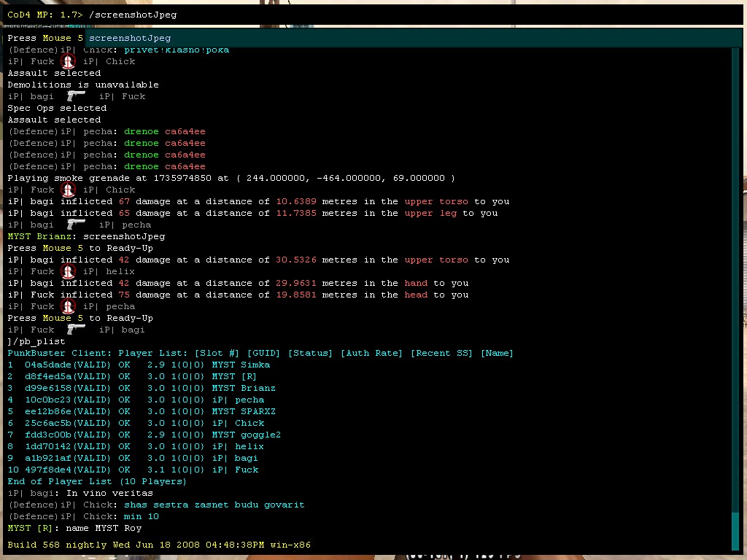Select player row 3 MYST Brianz
The height and width of the screenshot is (560, 747).
142,388
